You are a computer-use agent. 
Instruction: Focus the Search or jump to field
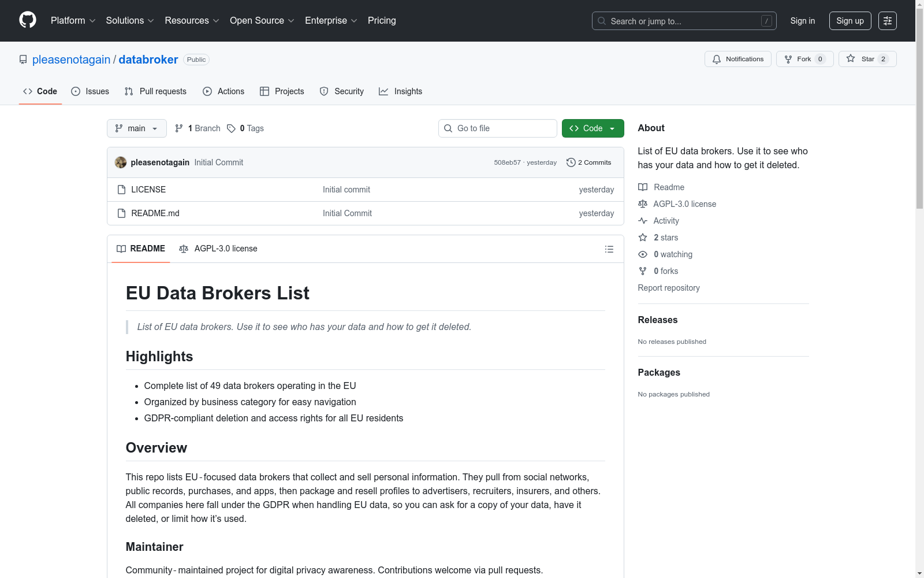(684, 21)
